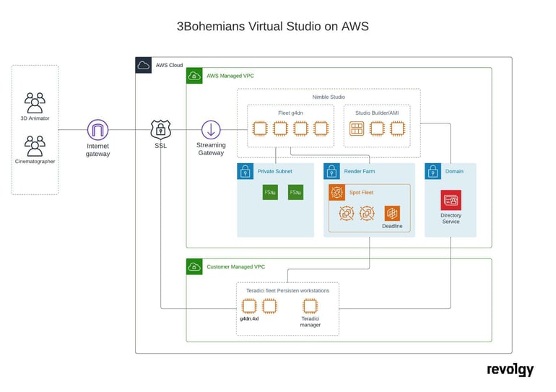Click the Private Subnet lock icon

246,171
